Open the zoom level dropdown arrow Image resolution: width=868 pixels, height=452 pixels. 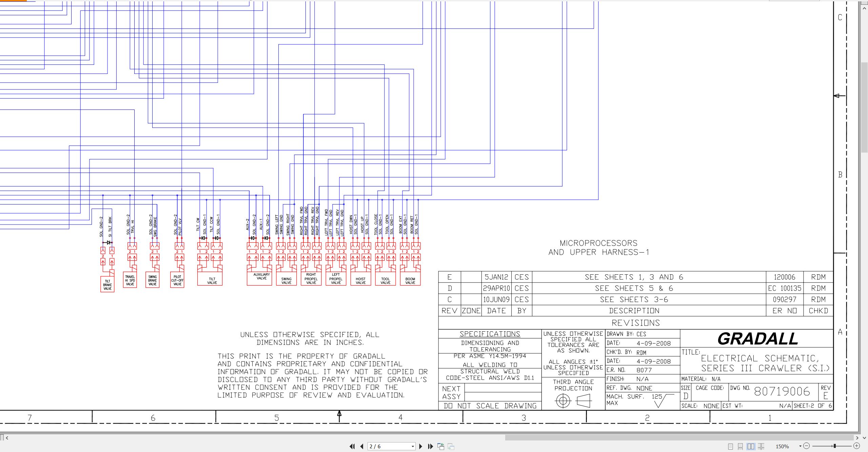point(800,446)
